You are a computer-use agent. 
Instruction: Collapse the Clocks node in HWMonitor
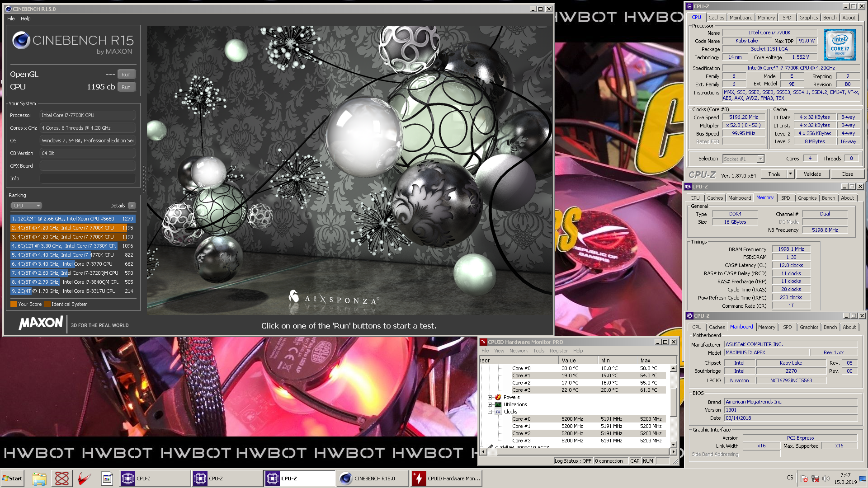point(490,412)
